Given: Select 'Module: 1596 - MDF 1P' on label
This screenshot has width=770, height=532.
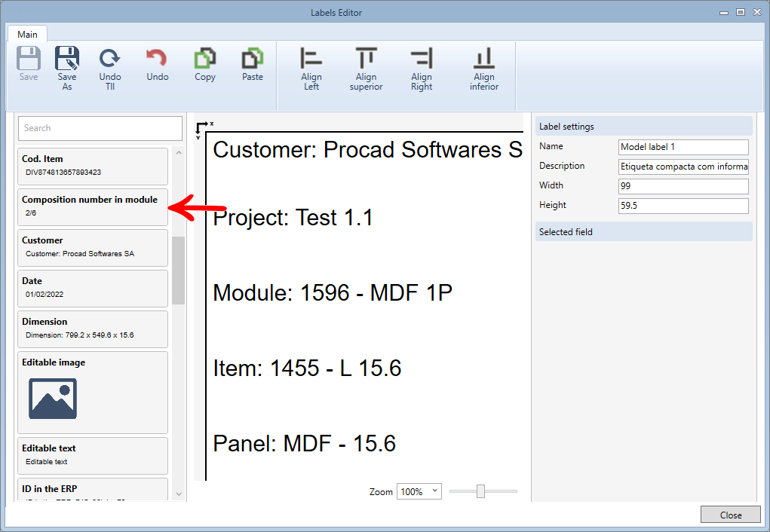Looking at the screenshot, I should click(333, 292).
